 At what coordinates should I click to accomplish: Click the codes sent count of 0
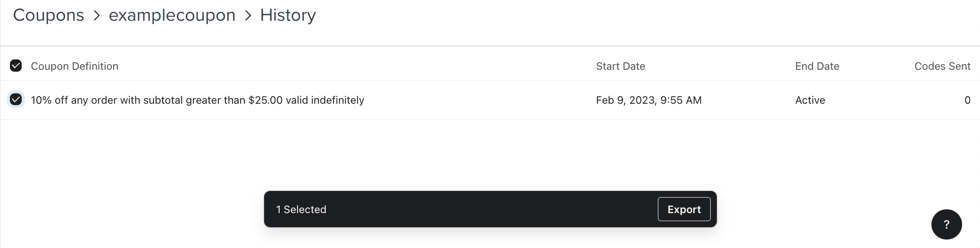click(967, 100)
